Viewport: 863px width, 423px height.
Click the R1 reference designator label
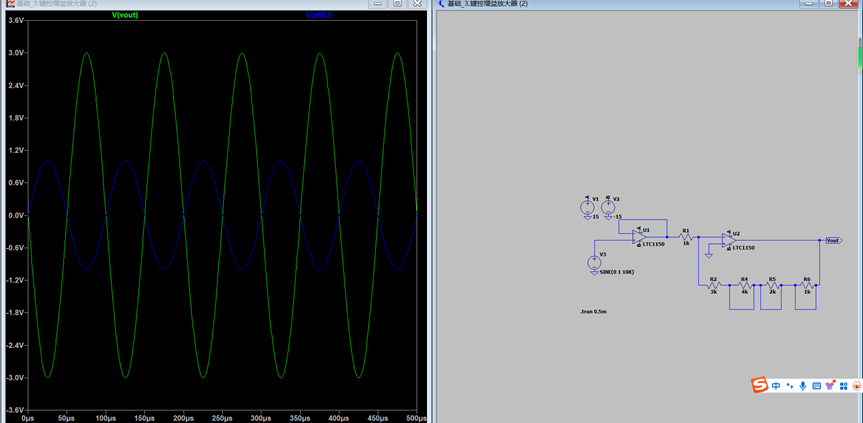click(686, 230)
